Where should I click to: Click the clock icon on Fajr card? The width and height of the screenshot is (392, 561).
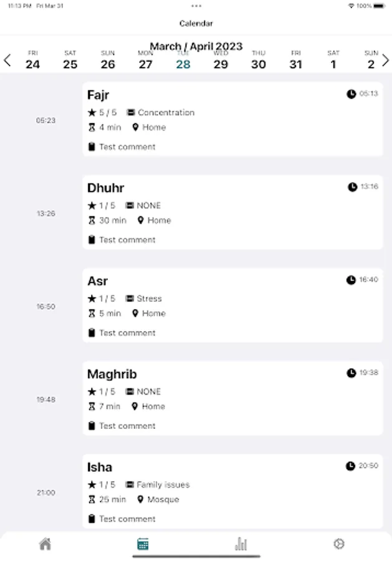pos(351,94)
